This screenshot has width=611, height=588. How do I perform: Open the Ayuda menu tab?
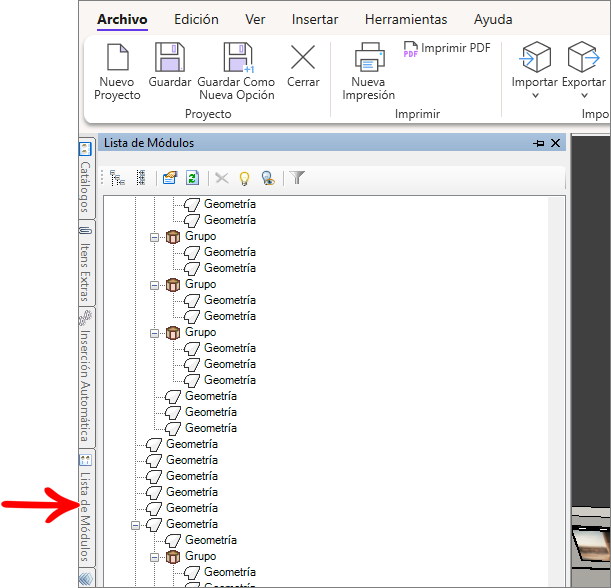tap(493, 19)
